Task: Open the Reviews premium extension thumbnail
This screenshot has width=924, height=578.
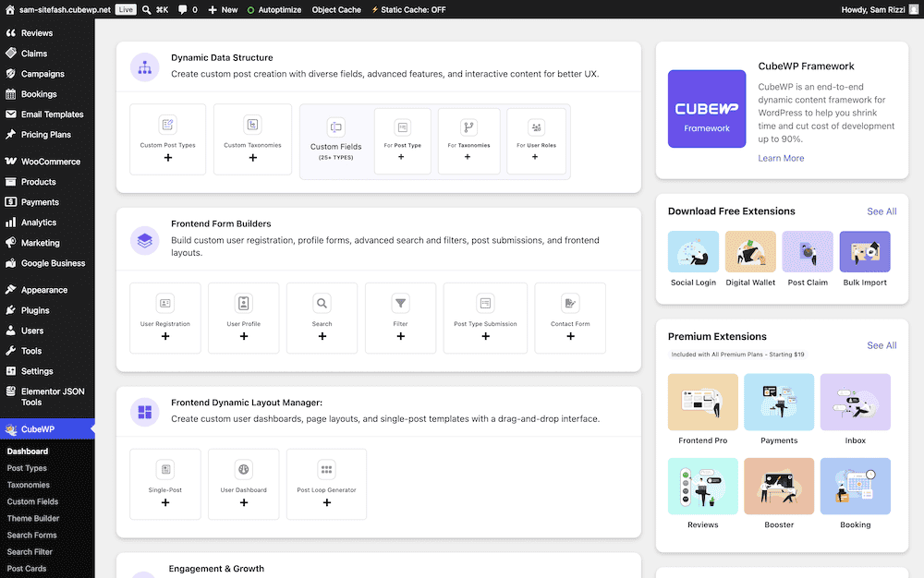Action: coord(702,487)
